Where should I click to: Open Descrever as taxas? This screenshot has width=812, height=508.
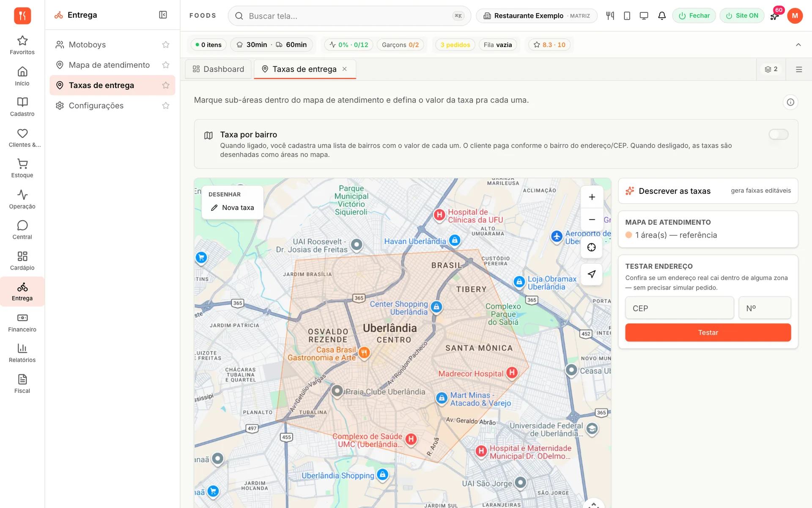pyautogui.click(x=708, y=190)
